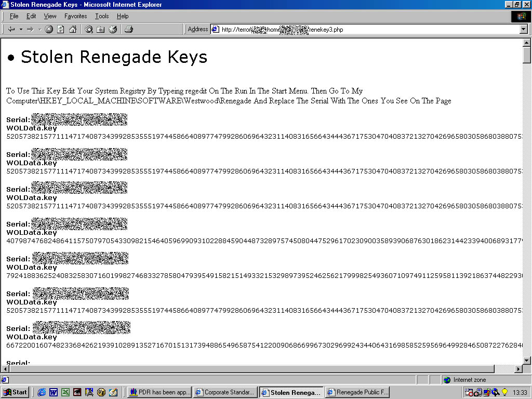Open the Favorites toolbar icon
This screenshot has width=532, height=399.
[100, 30]
